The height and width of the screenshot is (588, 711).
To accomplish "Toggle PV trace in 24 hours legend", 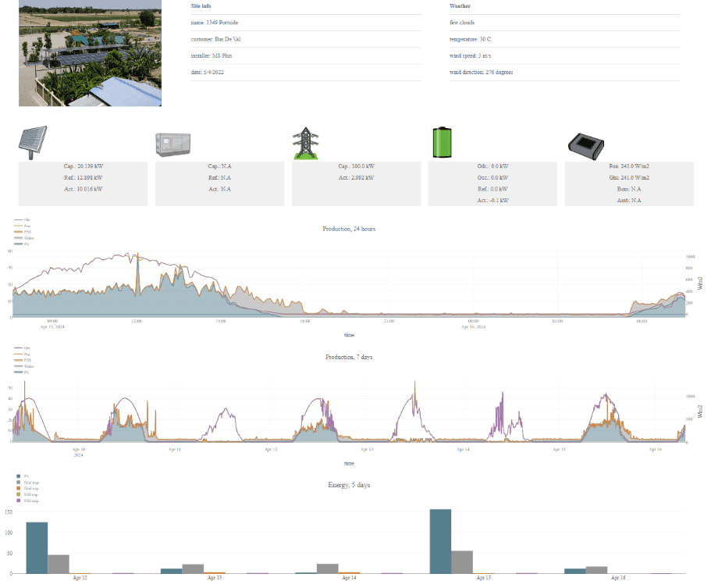I will pos(22,244).
